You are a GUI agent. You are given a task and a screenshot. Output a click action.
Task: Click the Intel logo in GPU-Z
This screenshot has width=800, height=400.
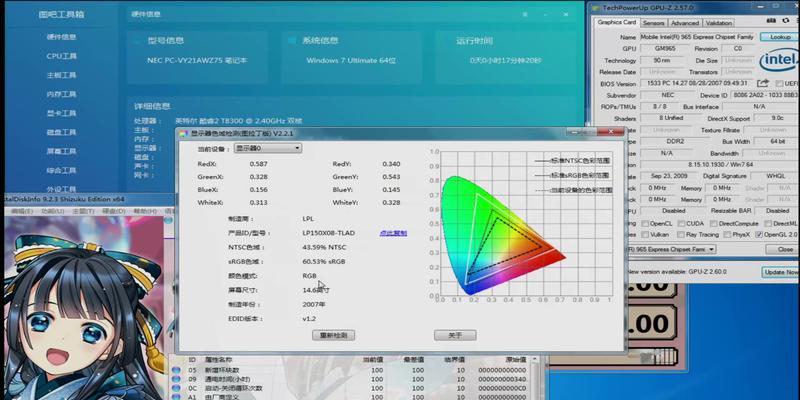(x=779, y=61)
